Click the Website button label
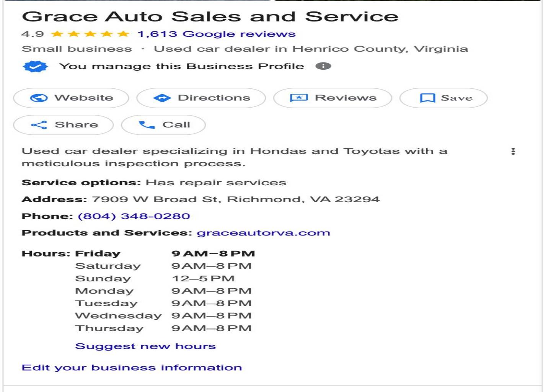This screenshot has width=551, height=392. point(84,98)
